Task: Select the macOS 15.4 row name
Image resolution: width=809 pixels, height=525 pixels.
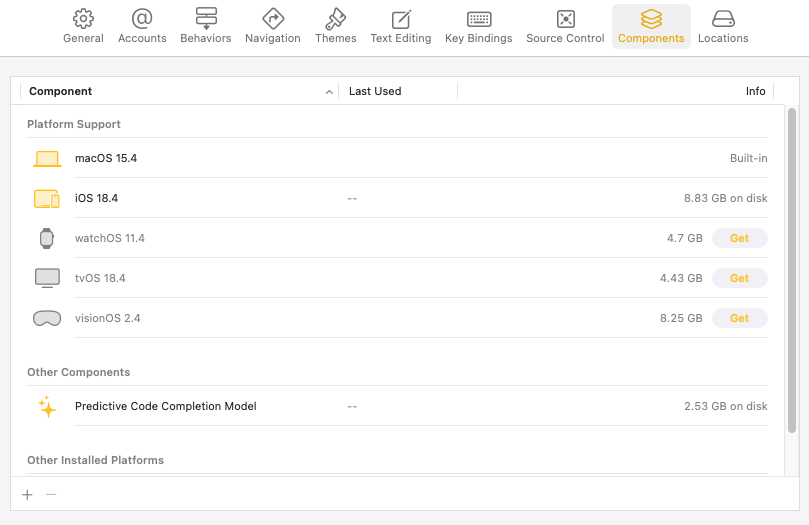Action: coord(106,158)
